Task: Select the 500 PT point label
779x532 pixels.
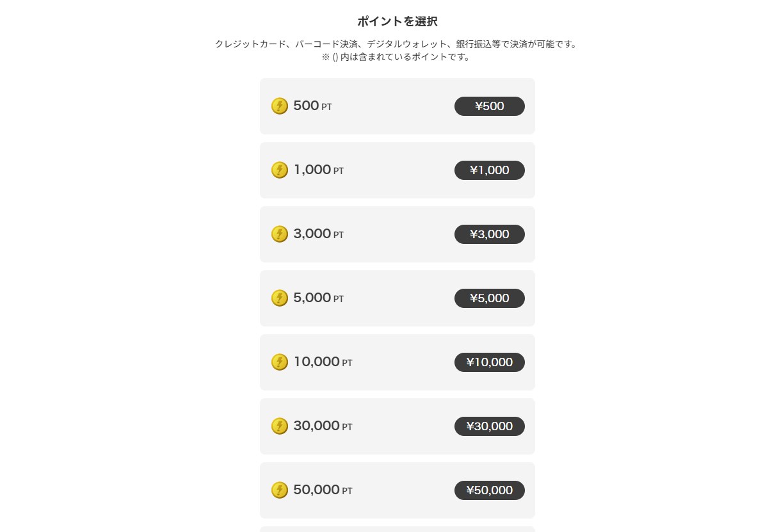Action: click(312, 106)
